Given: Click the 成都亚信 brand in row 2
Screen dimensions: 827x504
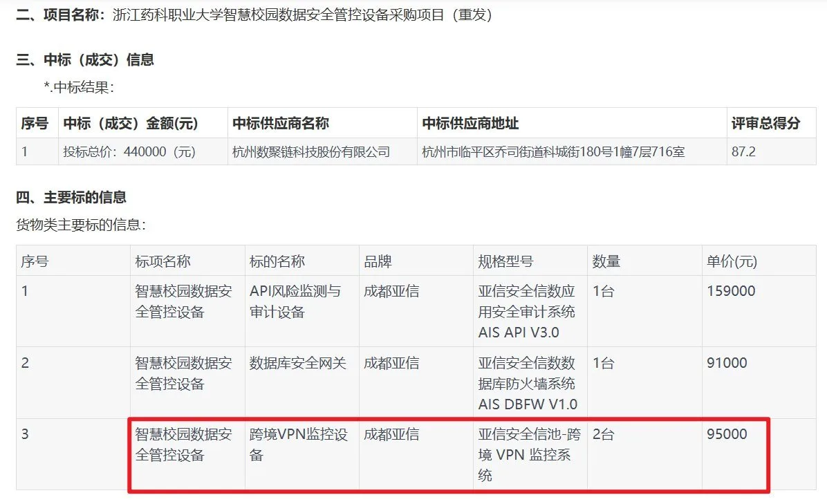Looking at the screenshot, I should coord(391,363).
